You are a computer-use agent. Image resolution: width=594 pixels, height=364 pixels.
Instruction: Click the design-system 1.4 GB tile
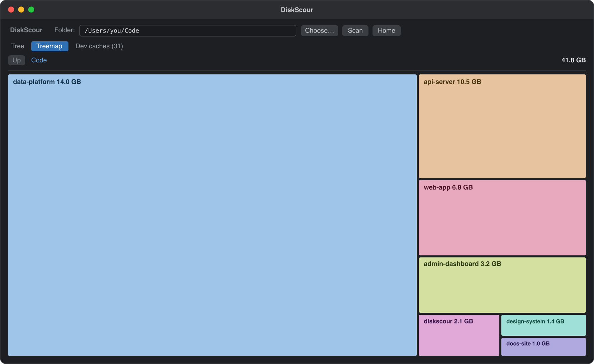pos(544,325)
